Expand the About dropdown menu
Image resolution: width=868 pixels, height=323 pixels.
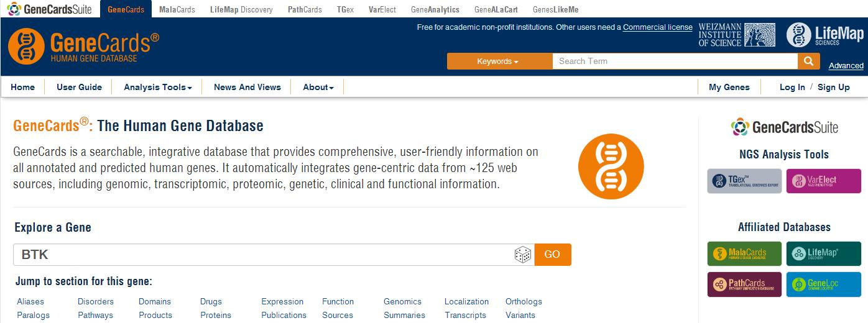pyautogui.click(x=318, y=87)
